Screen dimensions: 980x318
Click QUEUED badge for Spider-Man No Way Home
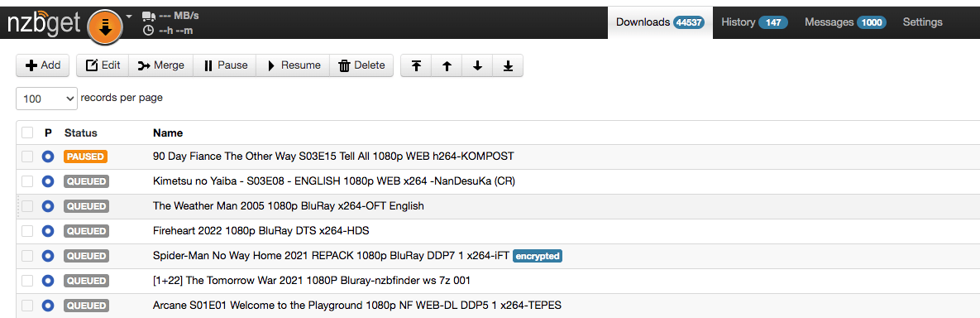coord(86,256)
